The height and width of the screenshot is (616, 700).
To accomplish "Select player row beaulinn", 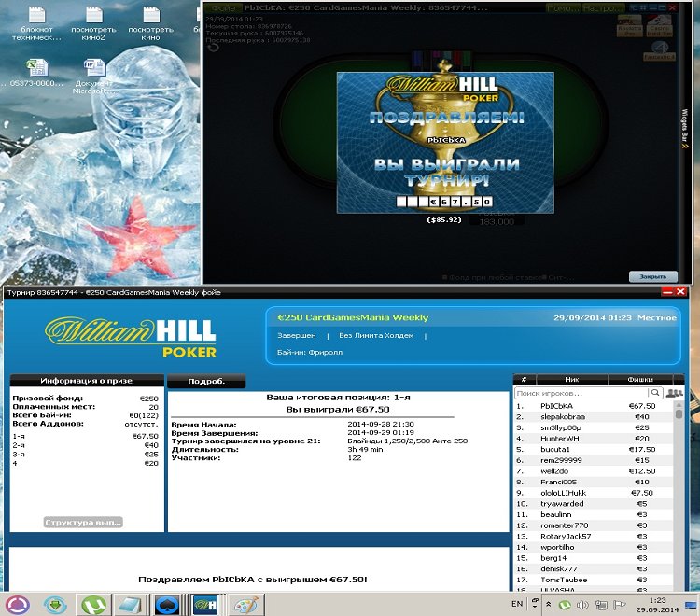I will (x=593, y=514).
